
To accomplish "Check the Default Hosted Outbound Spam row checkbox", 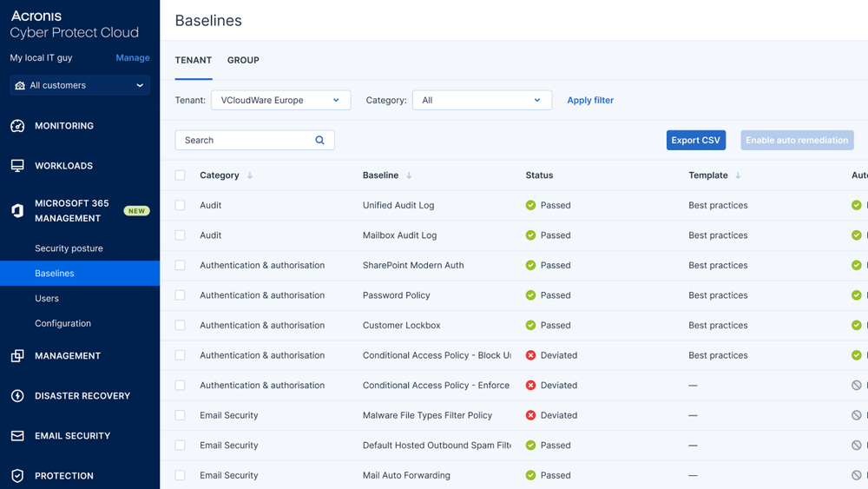I will (x=180, y=446).
